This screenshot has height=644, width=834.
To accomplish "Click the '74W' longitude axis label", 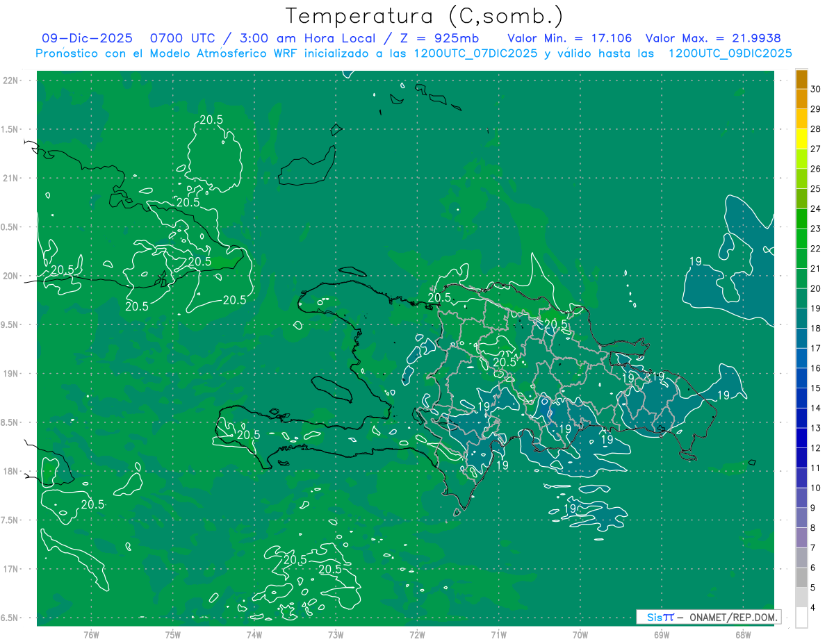I will pos(254,635).
